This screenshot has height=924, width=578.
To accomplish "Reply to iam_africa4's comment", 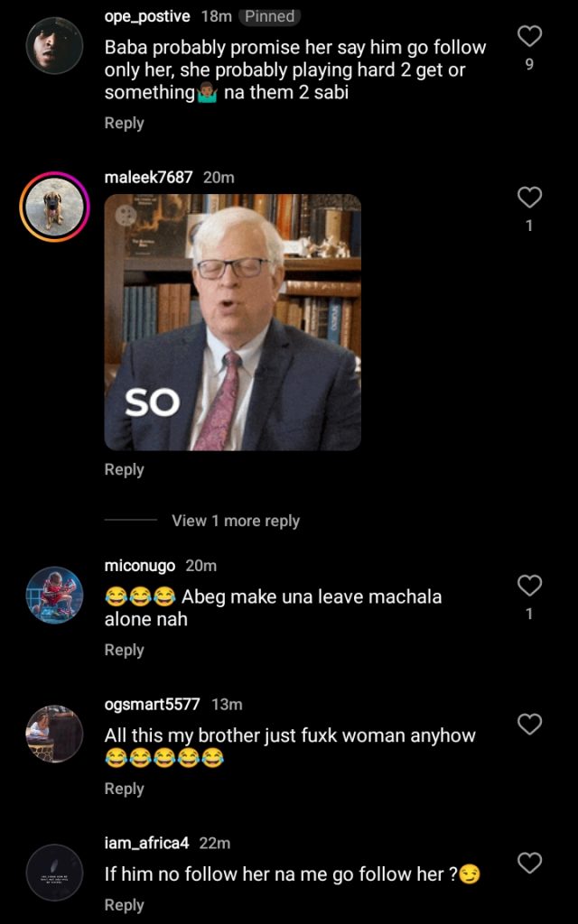I will coord(125,904).
